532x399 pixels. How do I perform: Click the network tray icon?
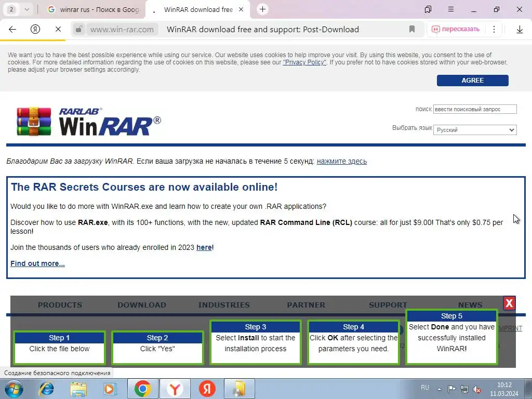464,389
